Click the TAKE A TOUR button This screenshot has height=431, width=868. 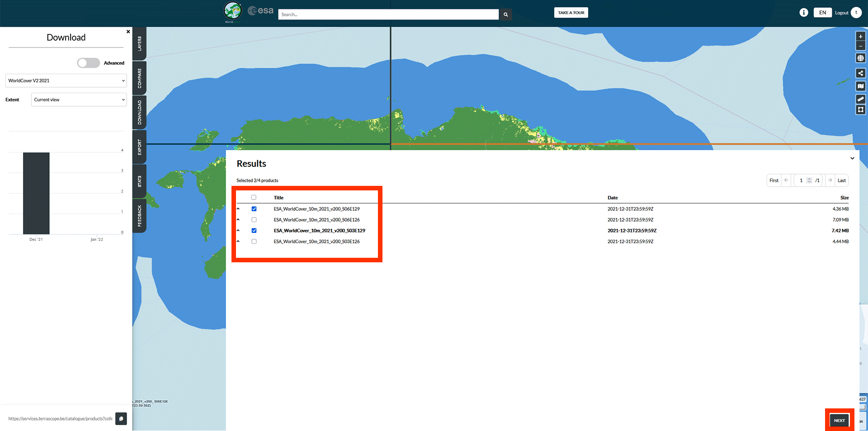point(571,13)
